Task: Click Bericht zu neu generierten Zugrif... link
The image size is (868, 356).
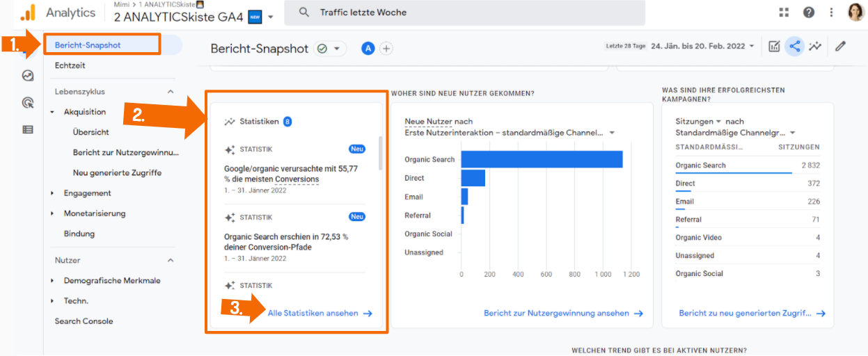Action: [x=752, y=314]
